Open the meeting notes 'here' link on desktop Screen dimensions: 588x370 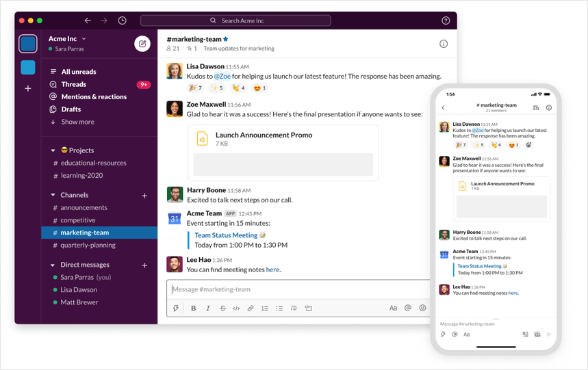(272, 269)
